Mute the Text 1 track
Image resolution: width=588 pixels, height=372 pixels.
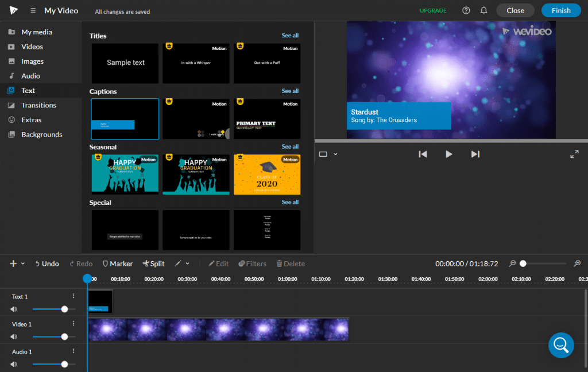point(13,309)
